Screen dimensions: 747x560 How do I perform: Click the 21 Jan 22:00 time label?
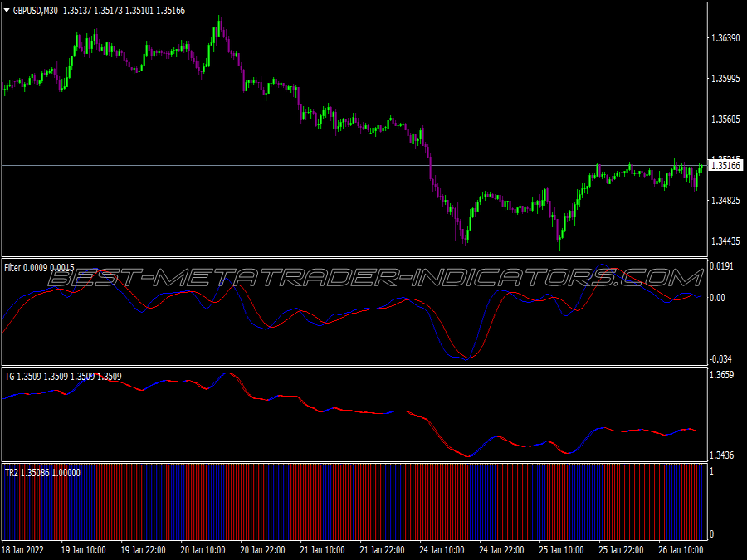[x=382, y=550]
